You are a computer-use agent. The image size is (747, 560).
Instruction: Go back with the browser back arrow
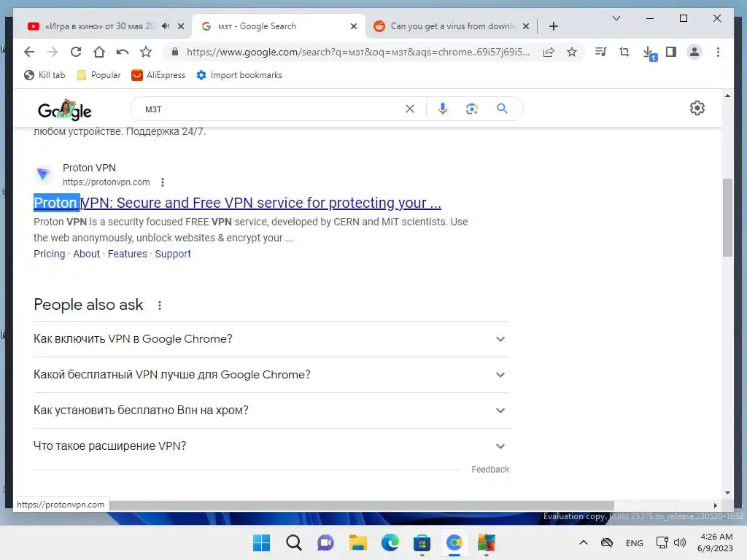click(x=29, y=52)
